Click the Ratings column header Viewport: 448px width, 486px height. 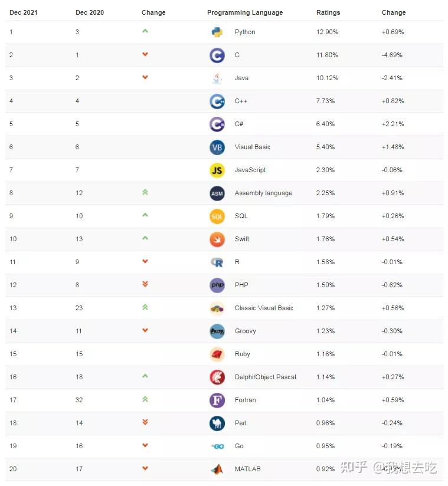(x=328, y=12)
